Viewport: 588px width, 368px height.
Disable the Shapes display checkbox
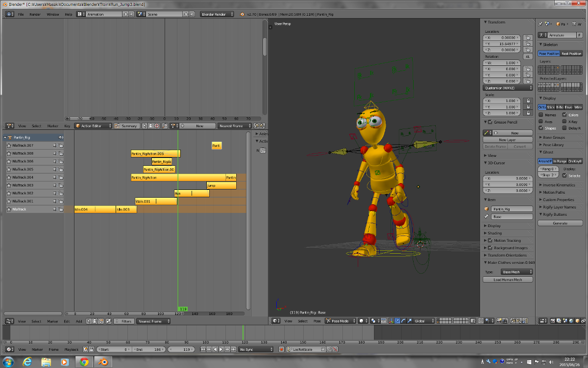(541, 128)
